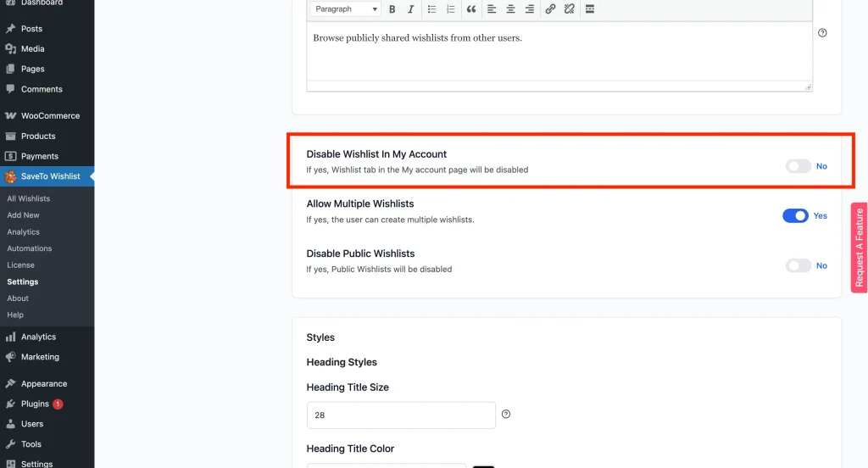Apply italic formatting in the editor

[411, 8]
